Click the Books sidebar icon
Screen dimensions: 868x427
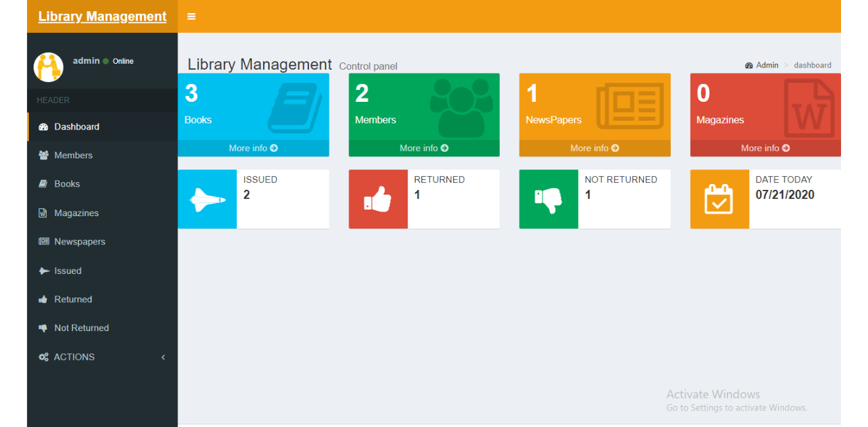coord(43,184)
